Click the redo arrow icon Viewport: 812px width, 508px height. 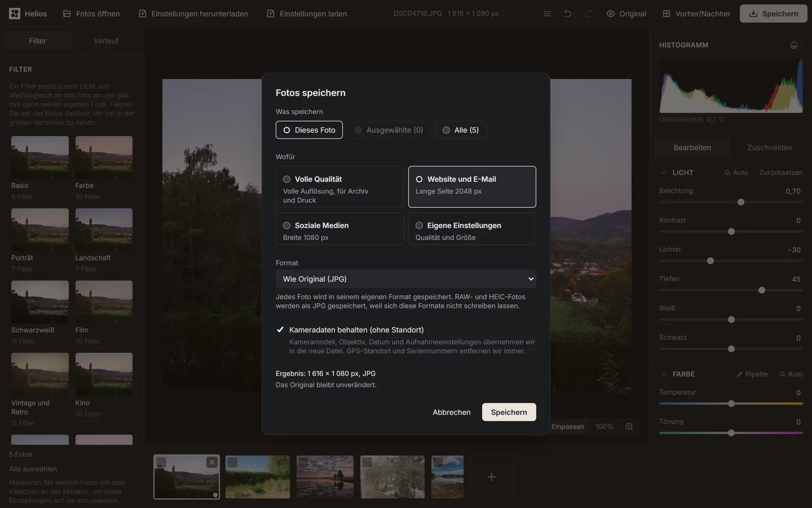tap(588, 14)
